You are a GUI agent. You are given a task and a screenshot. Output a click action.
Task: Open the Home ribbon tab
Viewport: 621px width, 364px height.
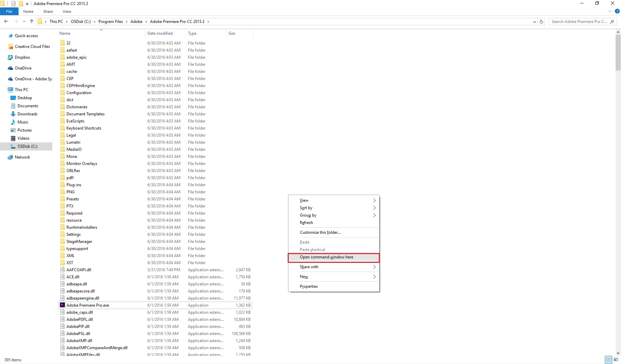[x=28, y=11]
